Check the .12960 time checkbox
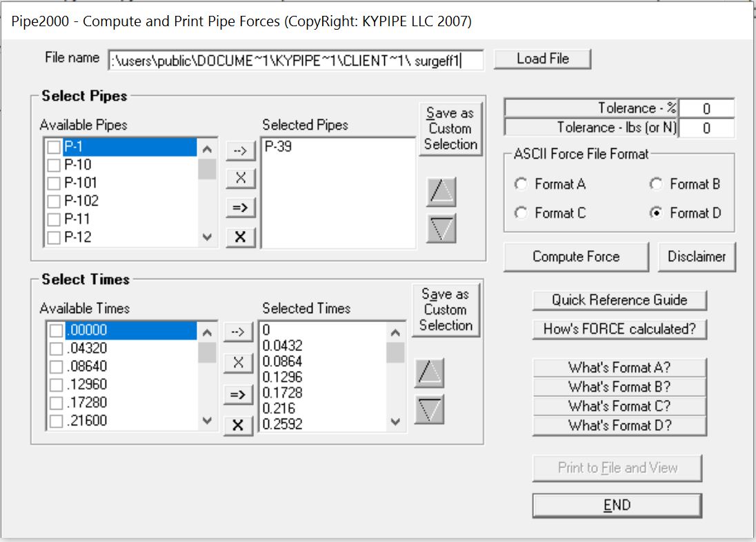Viewport: 756px width, 542px height. click(57, 385)
